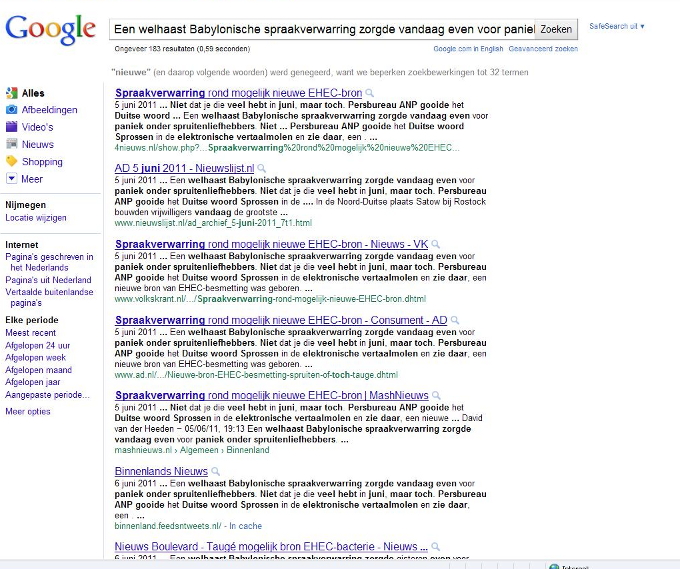Open the SafeSearch uit dropdown

617,26
